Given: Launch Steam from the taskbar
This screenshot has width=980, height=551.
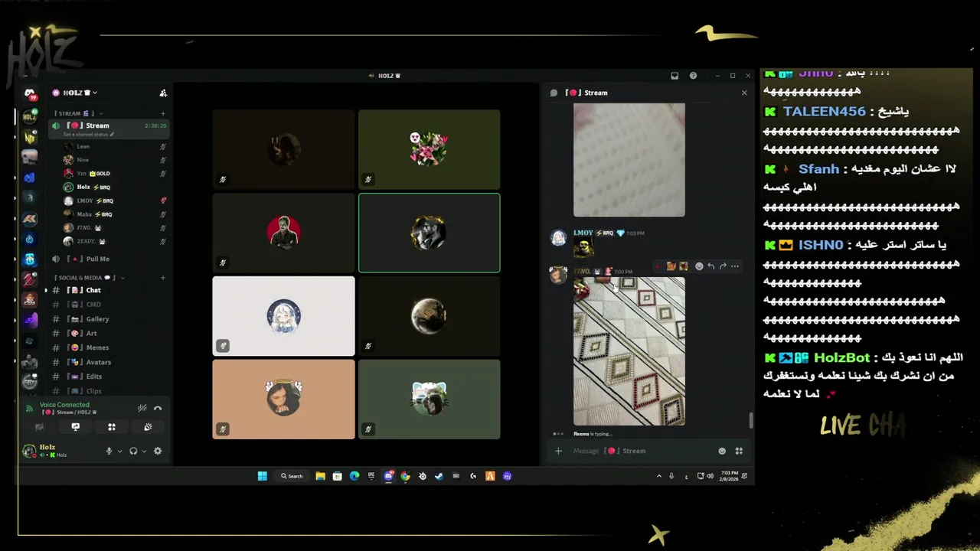Looking at the screenshot, I should 439,476.
